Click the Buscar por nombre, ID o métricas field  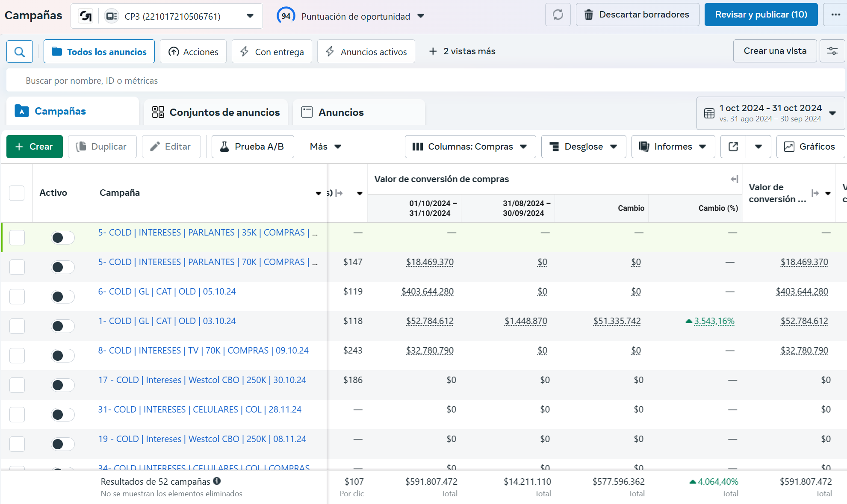(425, 81)
